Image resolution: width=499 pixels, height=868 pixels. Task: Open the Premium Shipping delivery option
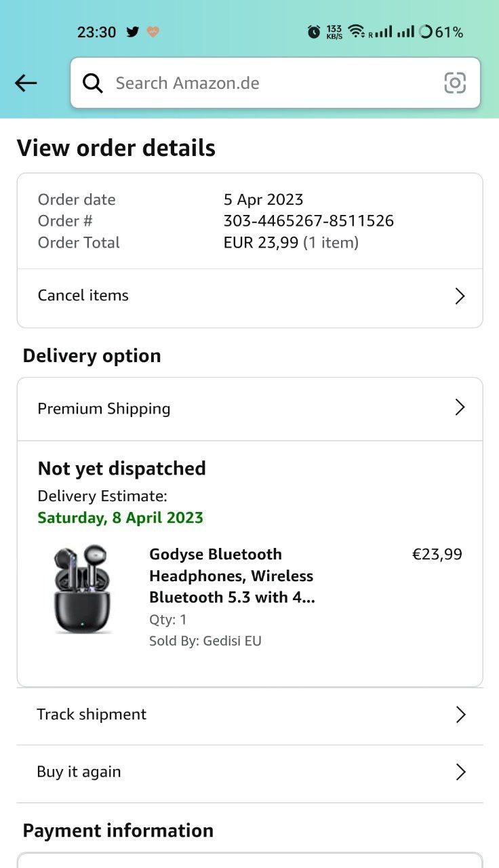tap(104, 409)
